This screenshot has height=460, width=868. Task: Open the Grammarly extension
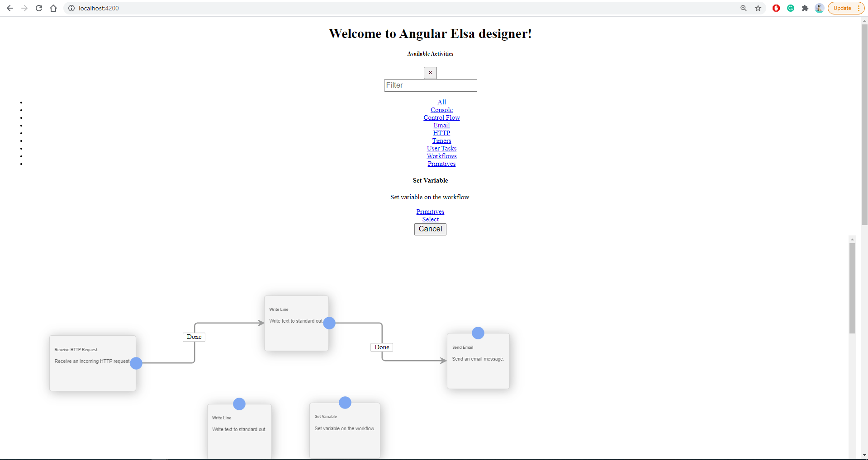(x=791, y=8)
